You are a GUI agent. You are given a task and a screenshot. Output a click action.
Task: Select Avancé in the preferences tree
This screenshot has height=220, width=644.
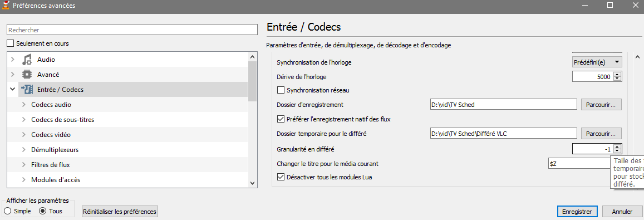48,75
